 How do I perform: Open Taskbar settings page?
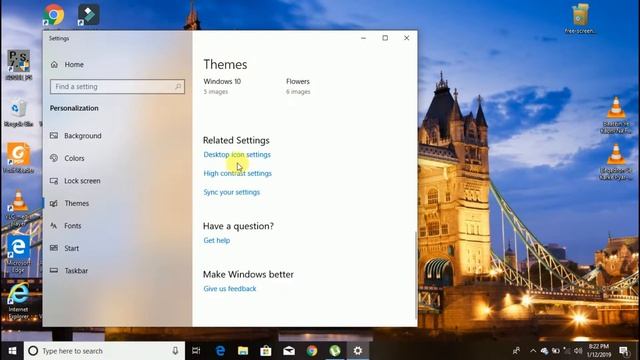coord(69,270)
